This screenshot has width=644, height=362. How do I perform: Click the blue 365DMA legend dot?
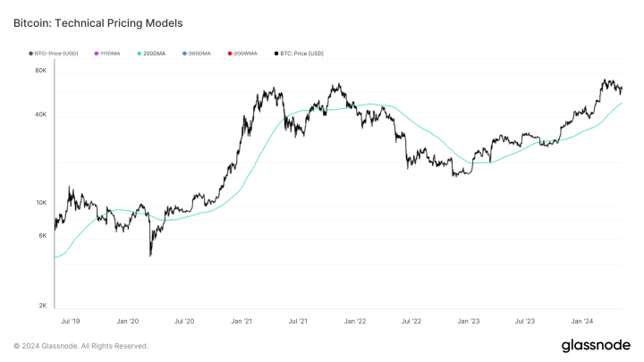[185, 54]
